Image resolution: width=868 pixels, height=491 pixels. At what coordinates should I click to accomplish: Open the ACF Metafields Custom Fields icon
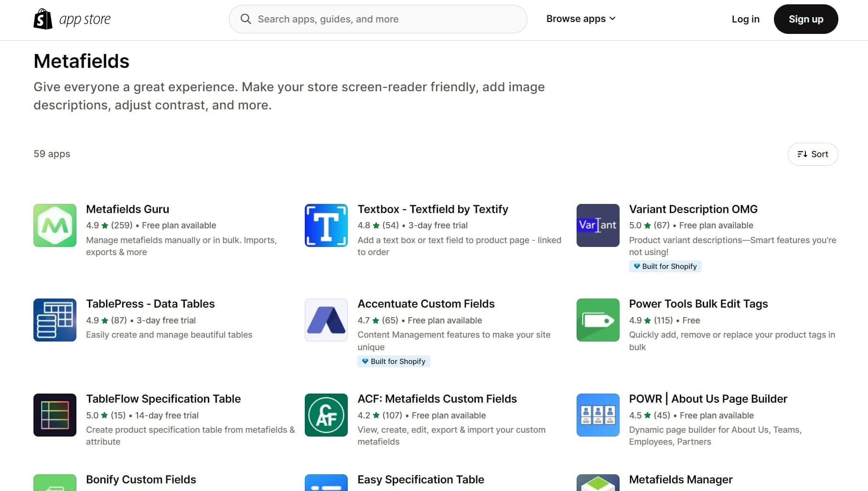pos(326,415)
